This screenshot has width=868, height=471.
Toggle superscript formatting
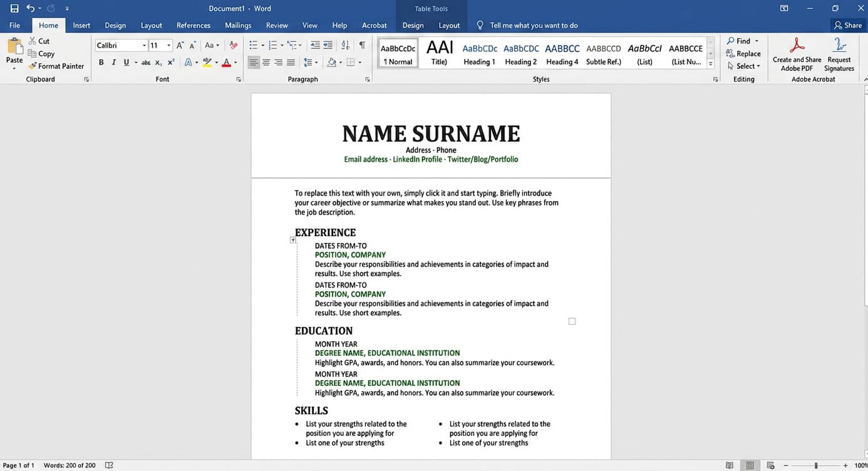coord(171,63)
